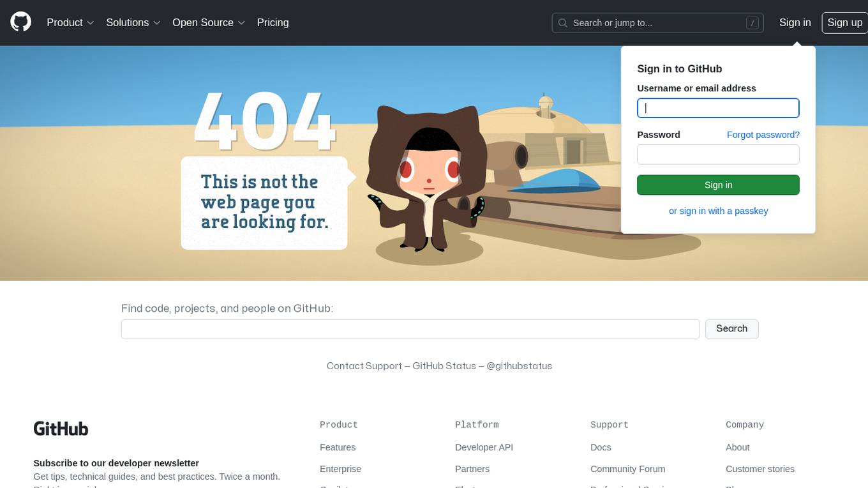Image resolution: width=868 pixels, height=488 pixels.
Task: Open Features in the footer
Action: pos(338,447)
